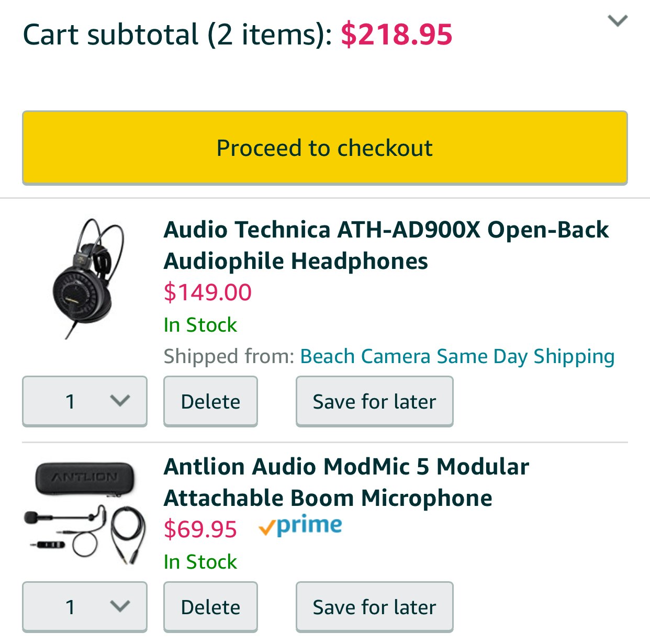The height and width of the screenshot is (644, 650).
Task: Open quantity dropdown for Audio Technica headphones
Action: (x=85, y=401)
